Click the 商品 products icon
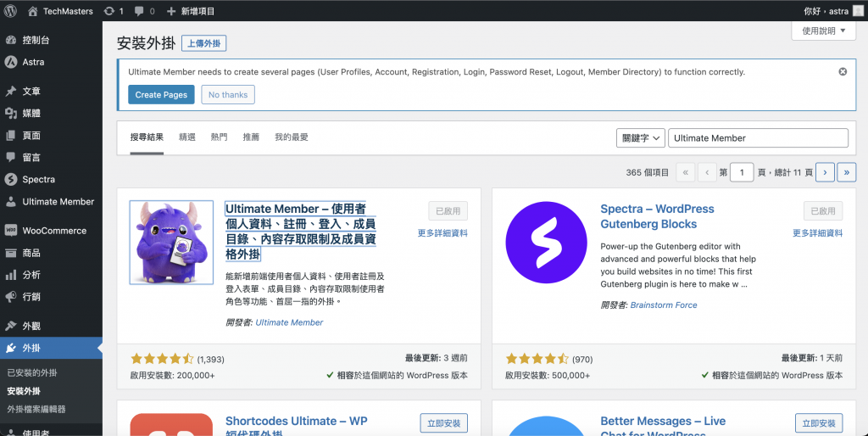868x436 pixels. tap(10, 253)
